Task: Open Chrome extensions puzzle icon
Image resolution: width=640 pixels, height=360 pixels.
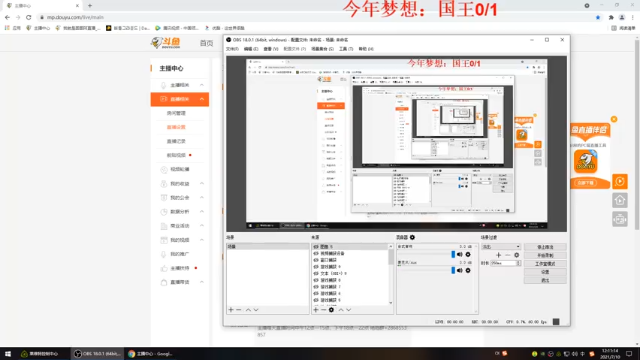Action: point(611,18)
